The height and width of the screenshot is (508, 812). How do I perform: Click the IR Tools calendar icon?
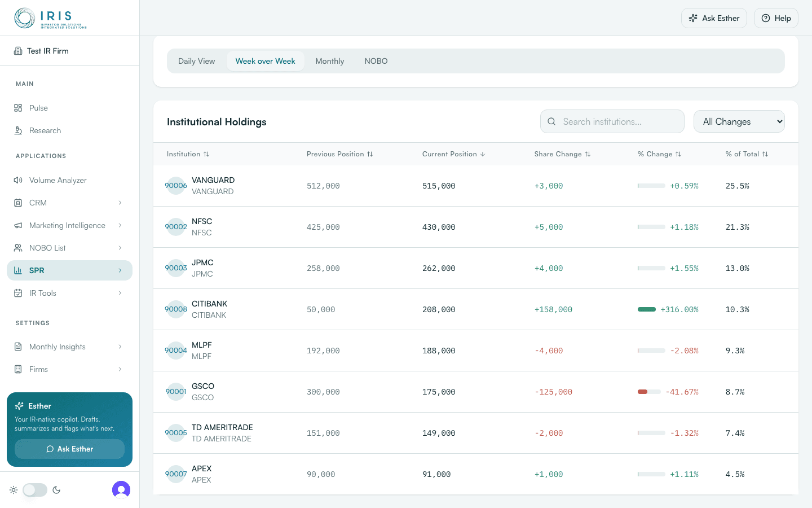18,293
